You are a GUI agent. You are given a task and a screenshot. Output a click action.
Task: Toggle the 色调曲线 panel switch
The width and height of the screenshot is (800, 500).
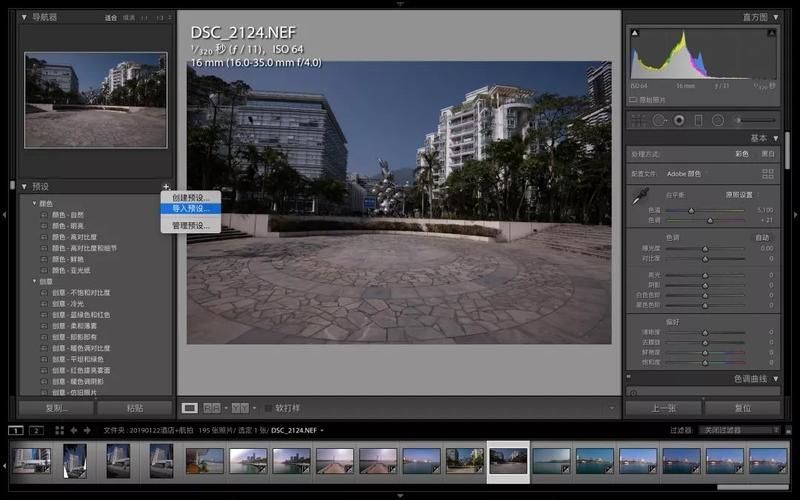(629, 377)
